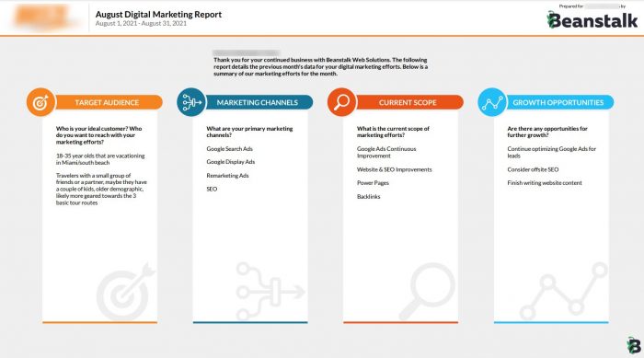Click the Google Search Ads entry
The image size is (644, 358).
point(230,149)
